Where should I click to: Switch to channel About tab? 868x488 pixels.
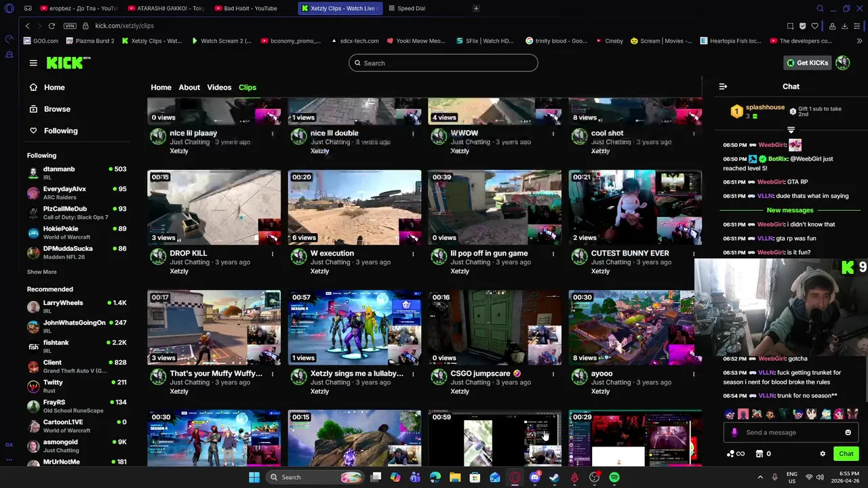click(x=189, y=87)
